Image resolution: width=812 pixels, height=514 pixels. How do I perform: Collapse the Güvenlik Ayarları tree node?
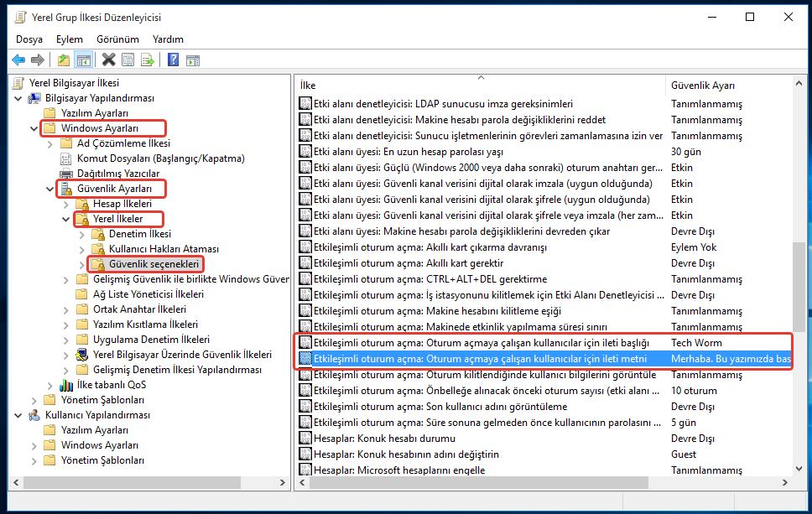tap(49, 189)
